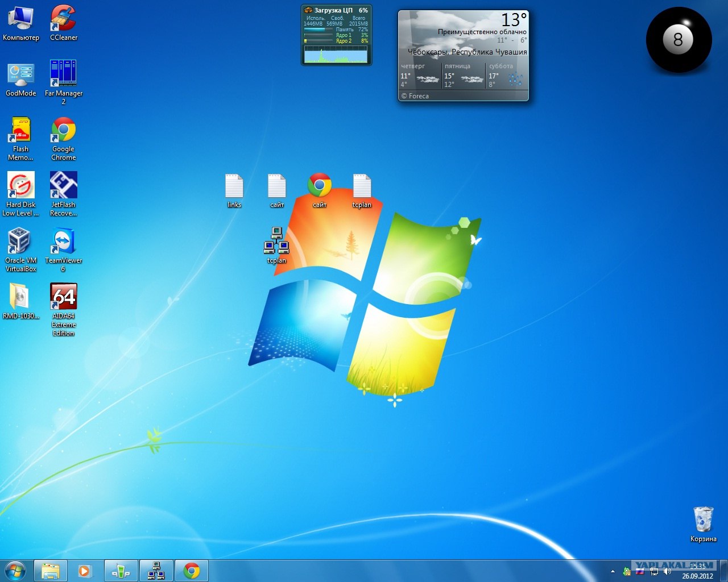Open Windows Explorer from the taskbar
Screen dimensions: 728x582
pyautogui.click(x=51, y=571)
